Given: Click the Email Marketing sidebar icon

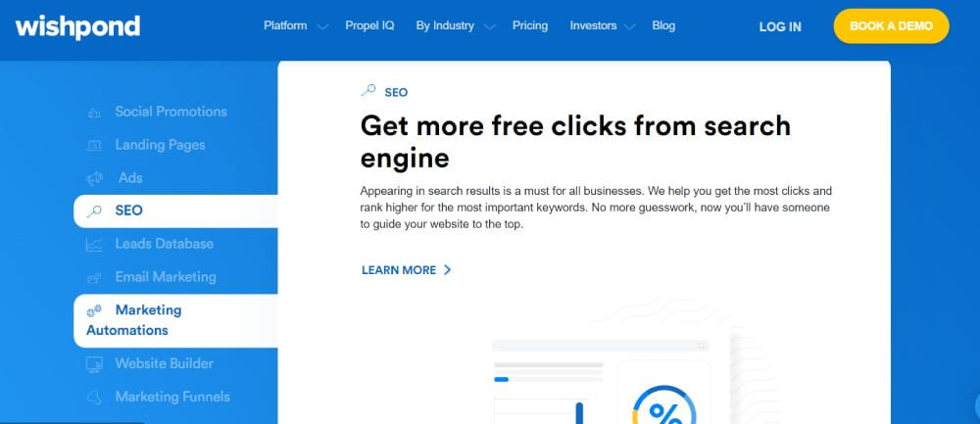Looking at the screenshot, I should tap(94, 277).
